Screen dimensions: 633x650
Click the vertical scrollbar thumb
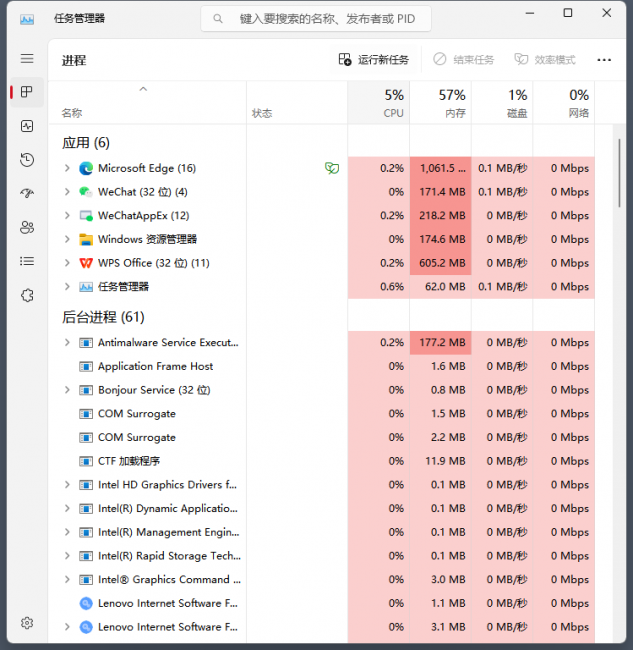(619, 173)
